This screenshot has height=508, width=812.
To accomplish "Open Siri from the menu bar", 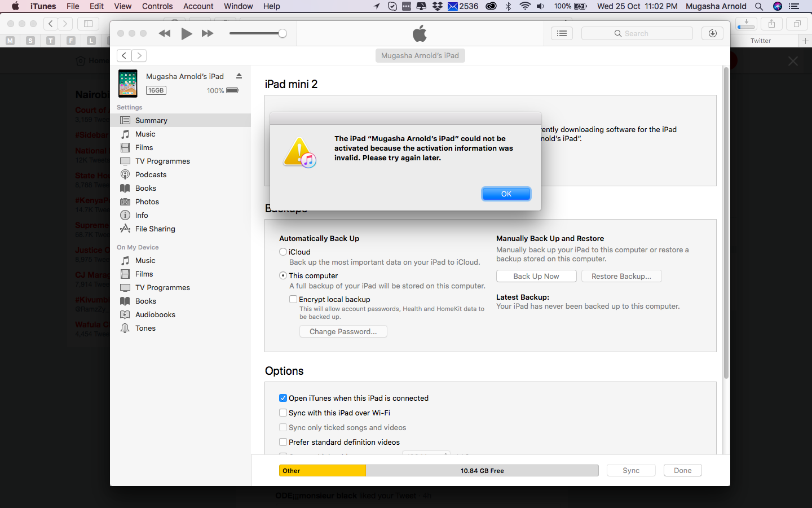I will [x=778, y=6].
